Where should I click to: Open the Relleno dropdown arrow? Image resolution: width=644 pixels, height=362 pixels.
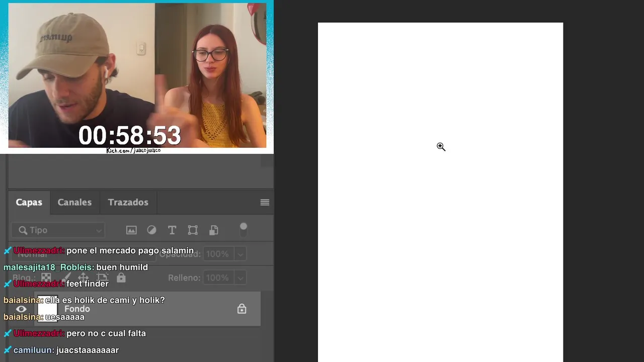coord(240,278)
